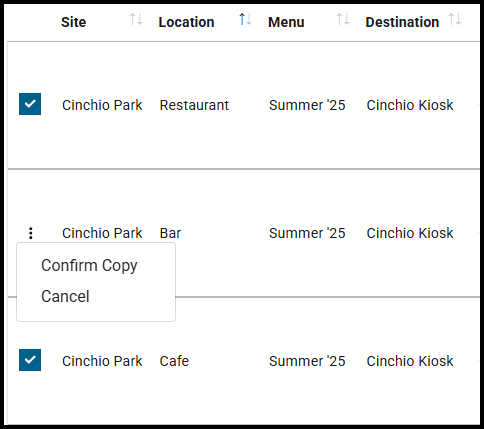This screenshot has height=429, width=484.
Task: Click Summer '25 menu in Bar row
Action: tap(307, 233)
